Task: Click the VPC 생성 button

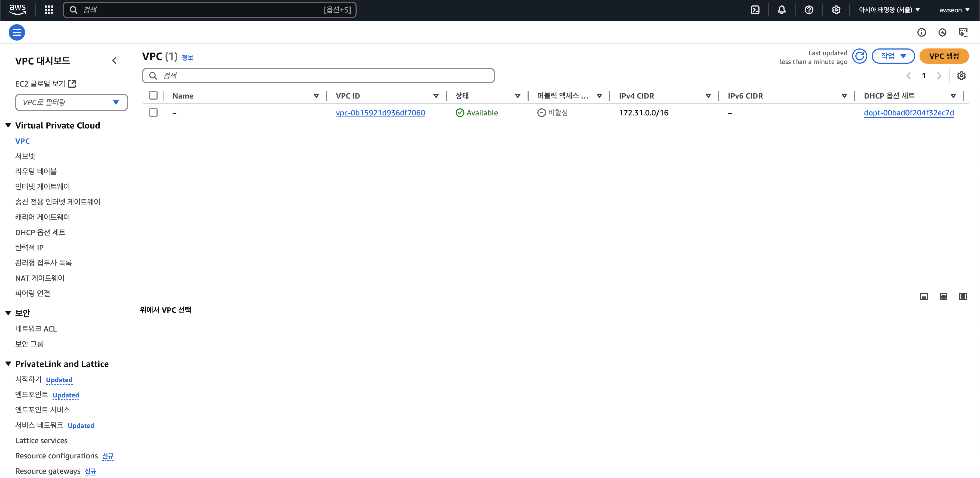Action: [x=944, y=56]
